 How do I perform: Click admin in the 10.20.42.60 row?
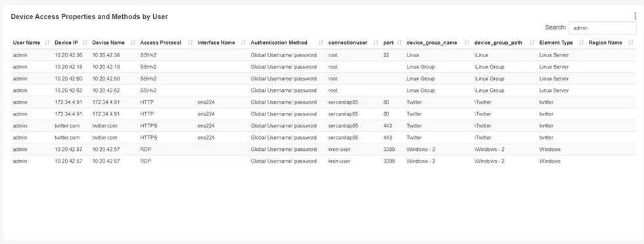point(20,79)
